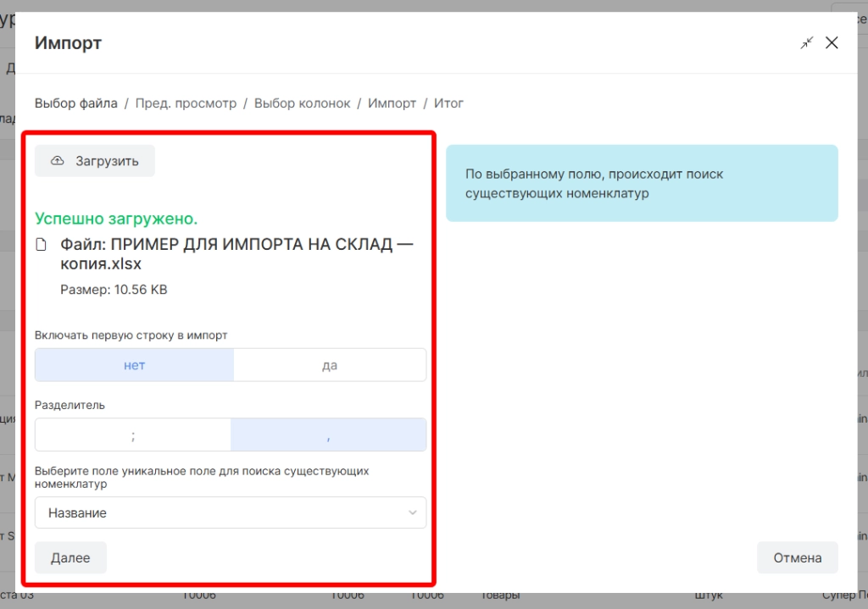The width and height of the screenshot is (868, 609).
Task: Choose semicolon as the Разделитель
Action: coord(133,435)
